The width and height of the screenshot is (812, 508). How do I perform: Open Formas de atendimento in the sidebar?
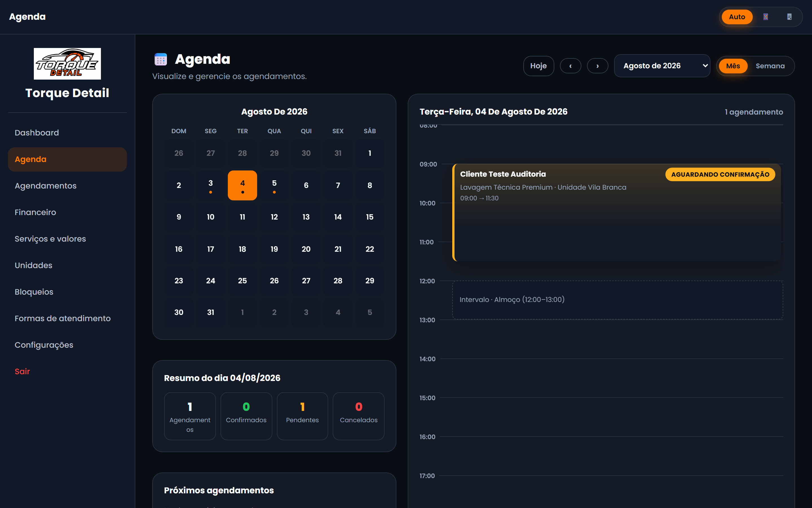click(x=67, y=319)
